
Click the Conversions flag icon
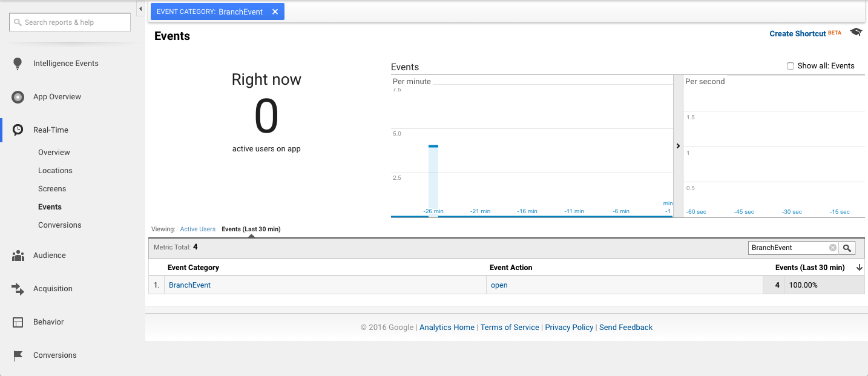pos(18,355)
